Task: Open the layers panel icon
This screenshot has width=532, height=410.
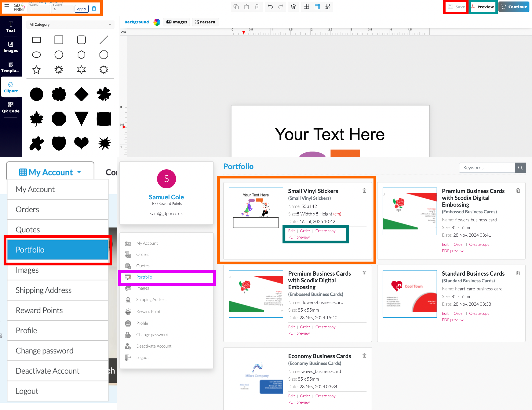Action: (x=294, y=7)
